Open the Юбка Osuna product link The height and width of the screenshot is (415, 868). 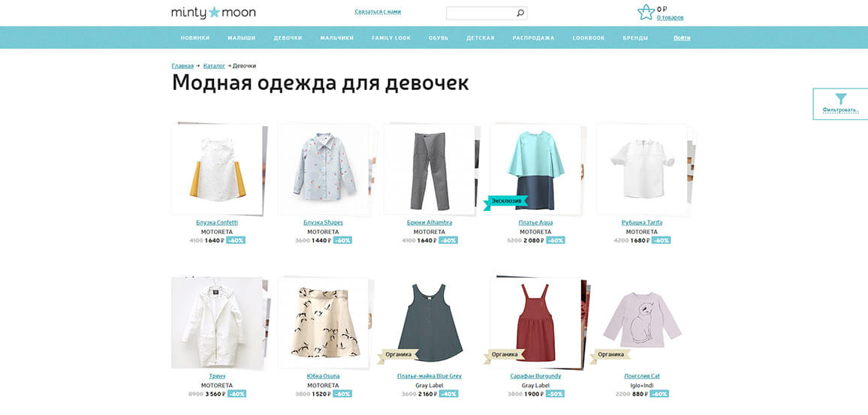pyautogui.click(x=324, y=376)
